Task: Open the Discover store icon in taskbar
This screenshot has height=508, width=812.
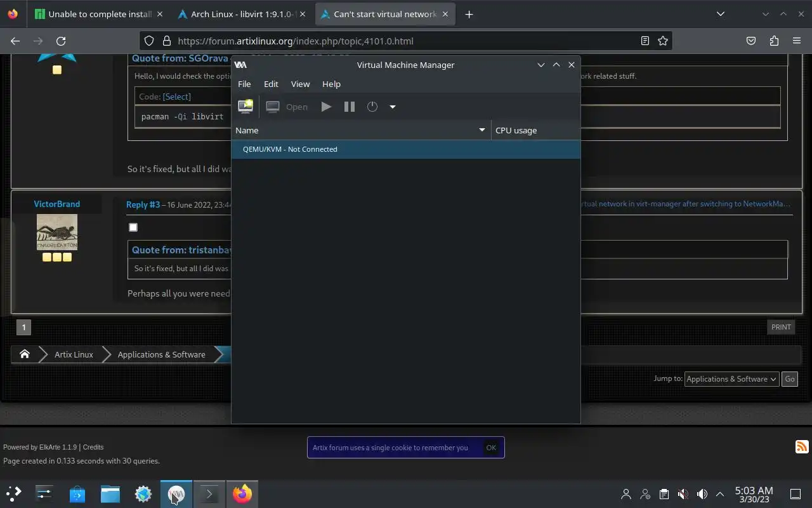Action: (77, 493)
